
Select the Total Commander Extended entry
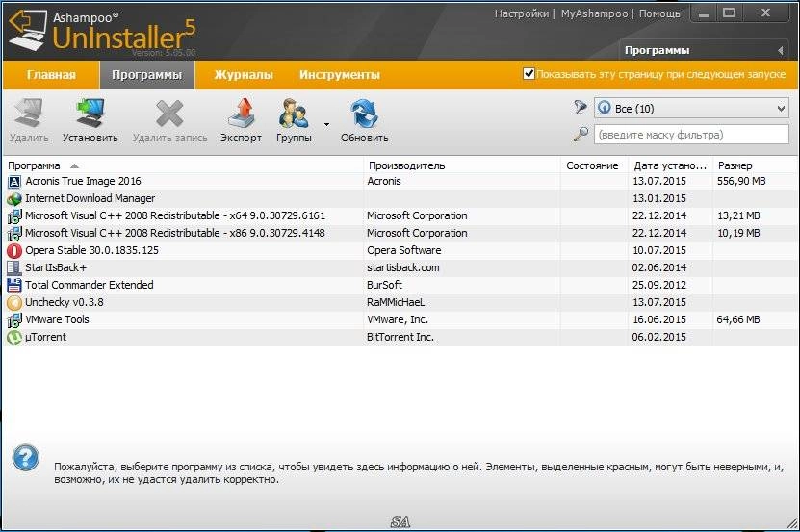400,285
